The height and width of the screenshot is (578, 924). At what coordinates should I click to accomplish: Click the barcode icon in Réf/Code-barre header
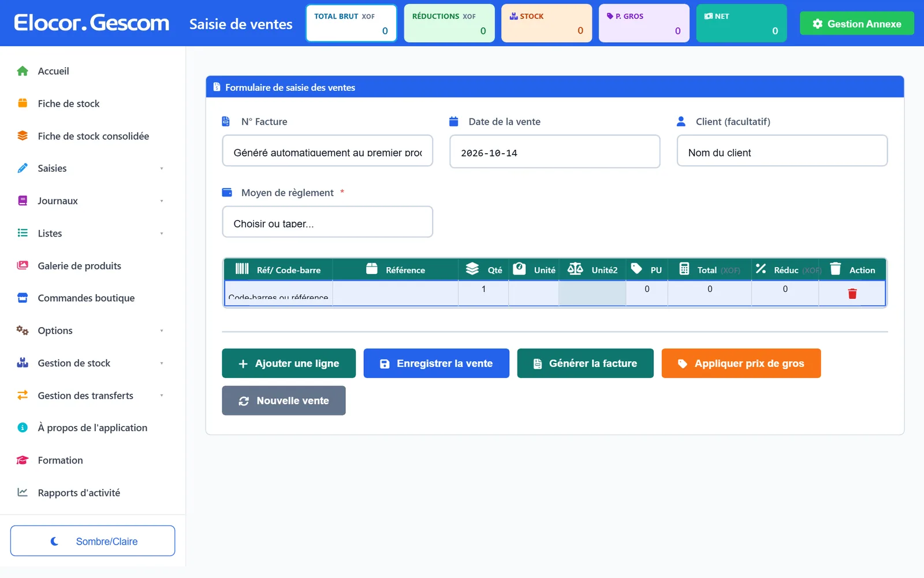coord(242,269)
